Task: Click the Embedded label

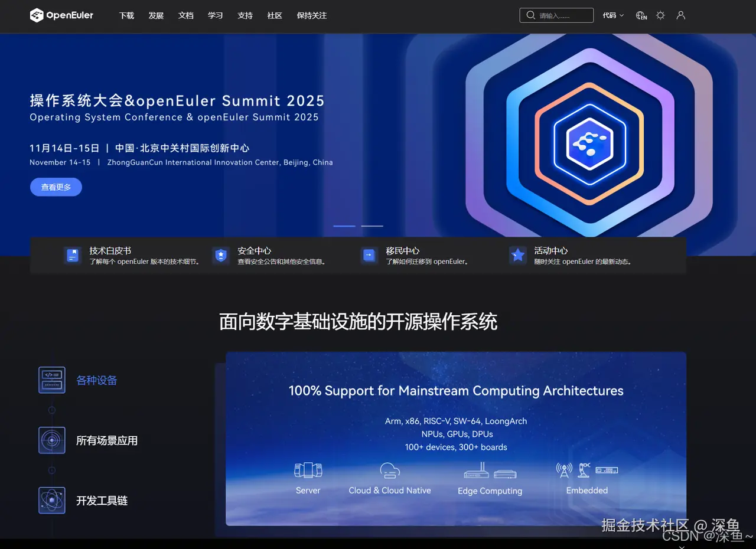Action: click(587, 491)
